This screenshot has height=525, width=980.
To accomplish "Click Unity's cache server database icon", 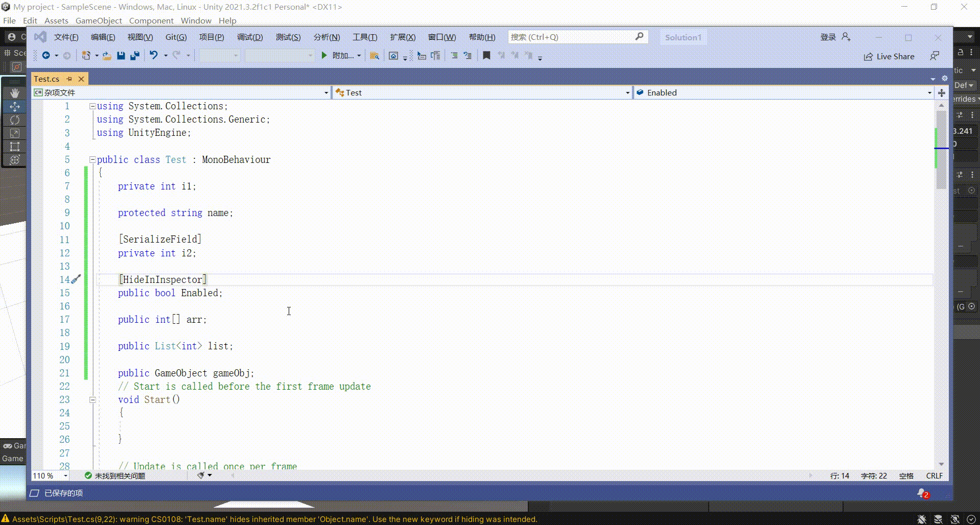I will (938, 519).
